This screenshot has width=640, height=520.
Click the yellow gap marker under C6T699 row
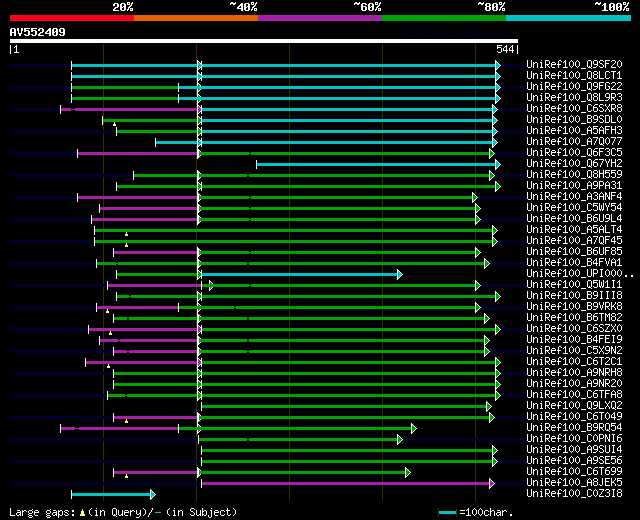[x=127, y=476]
